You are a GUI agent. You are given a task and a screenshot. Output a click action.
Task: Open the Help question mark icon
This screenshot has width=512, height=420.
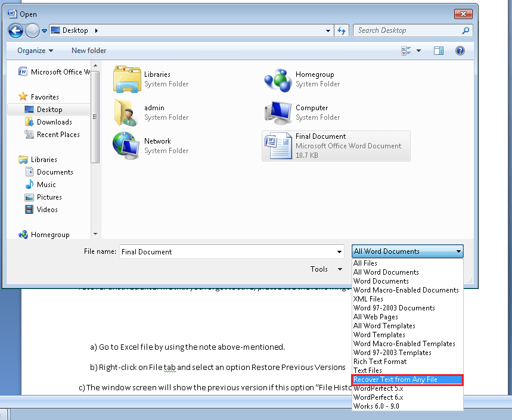[460, 50]
